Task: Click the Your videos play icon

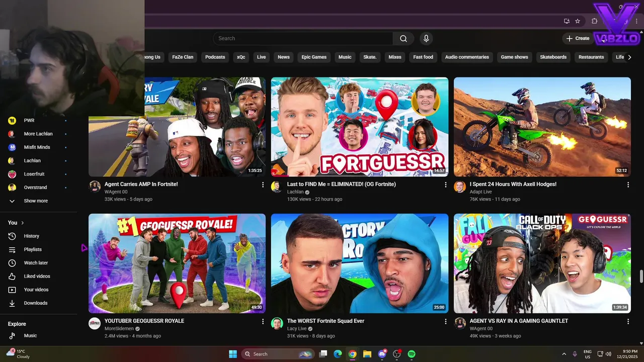Action: point(12,290)
